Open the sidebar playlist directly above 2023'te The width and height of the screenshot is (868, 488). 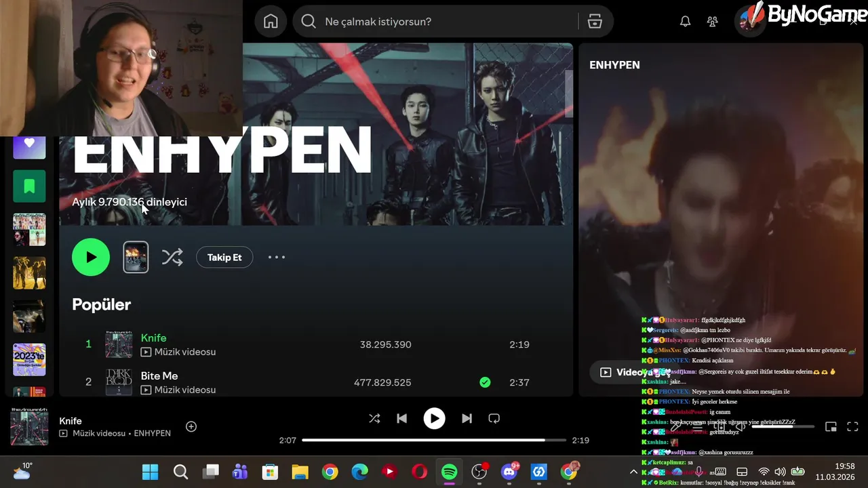[x=29, y=316]
